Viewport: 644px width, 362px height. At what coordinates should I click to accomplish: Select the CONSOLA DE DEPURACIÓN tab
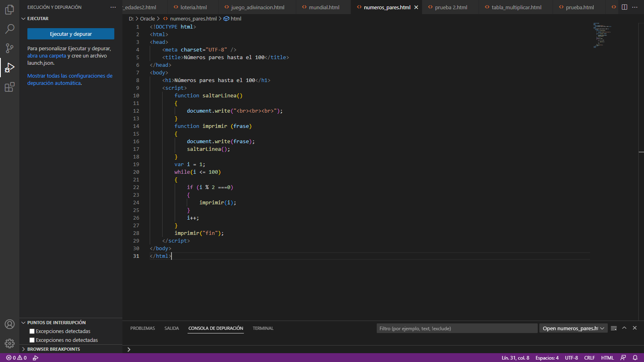coord(216,328)
